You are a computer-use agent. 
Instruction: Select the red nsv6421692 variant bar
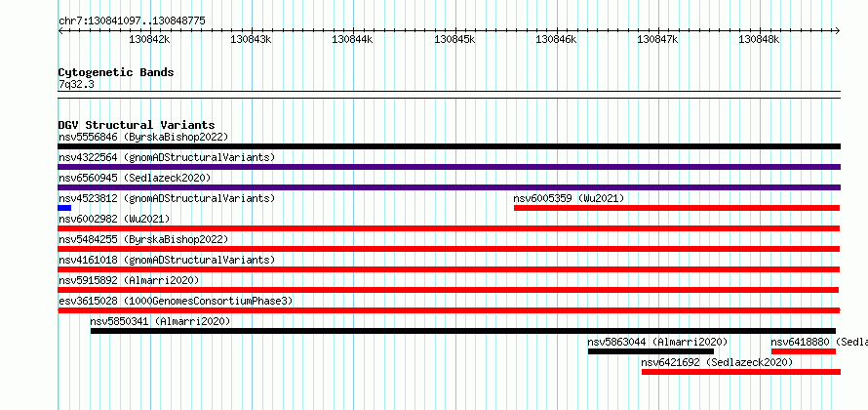(x=741, y=372)
